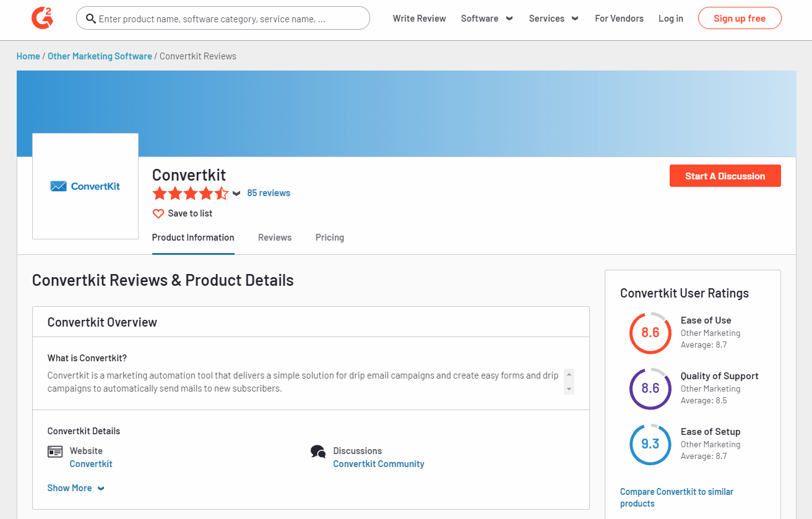Click description scroll down arrow
Screen dimensions: 812x519
pos(569,388)
